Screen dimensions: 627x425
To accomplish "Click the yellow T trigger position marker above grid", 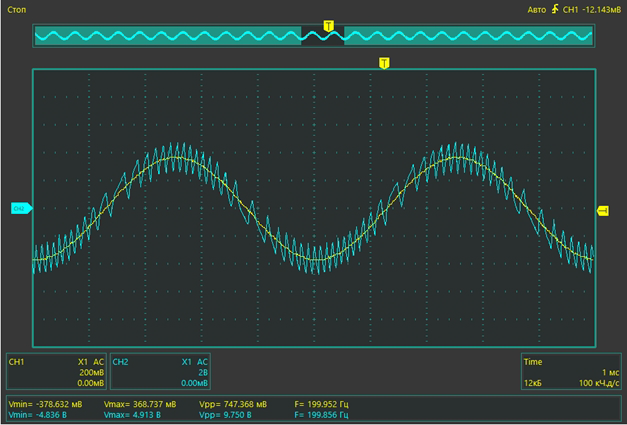I will point(384,62).
